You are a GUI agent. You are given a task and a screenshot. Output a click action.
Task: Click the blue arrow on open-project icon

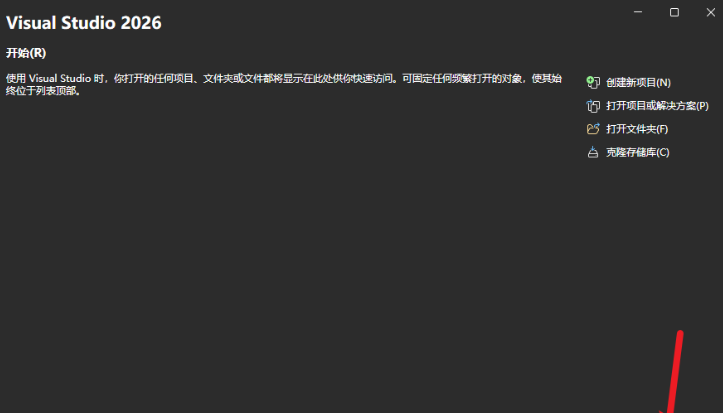589,102
